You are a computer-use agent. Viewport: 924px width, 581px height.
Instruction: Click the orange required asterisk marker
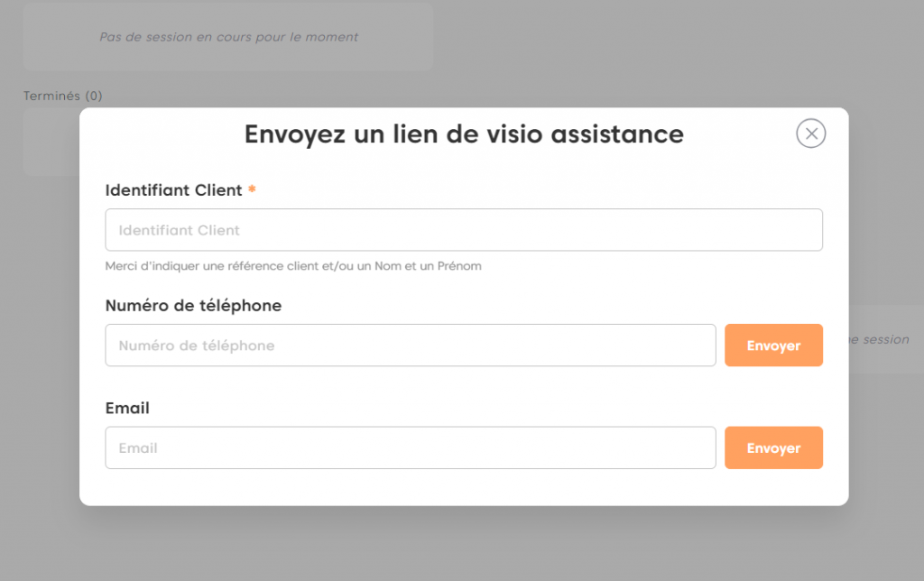pos(253,189)
